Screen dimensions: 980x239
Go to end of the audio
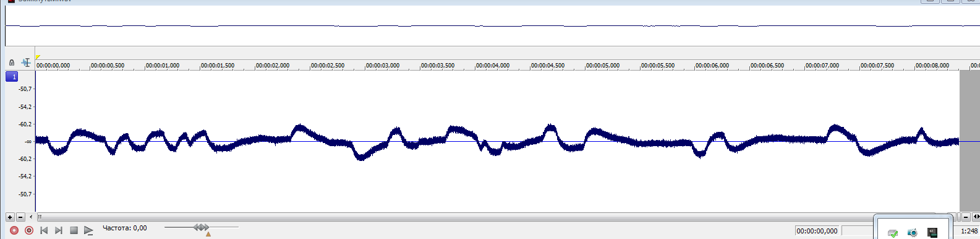(59, 230)
